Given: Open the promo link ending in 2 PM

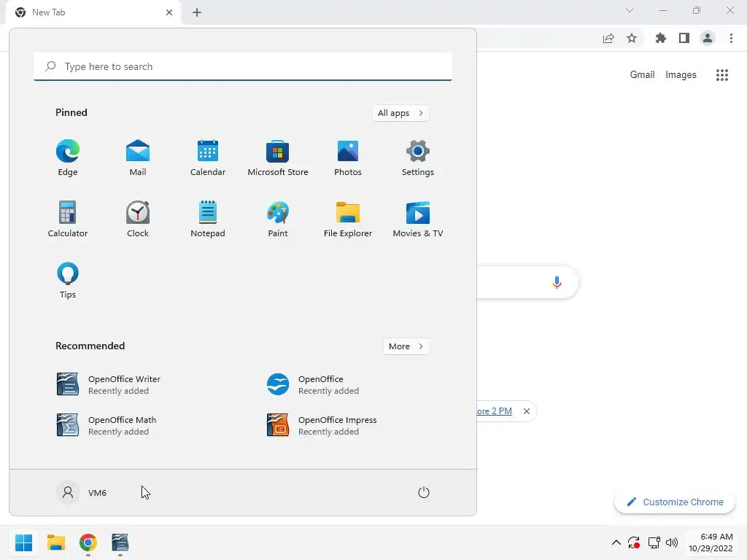Looking at the screenshot, I should click(494, 411).
